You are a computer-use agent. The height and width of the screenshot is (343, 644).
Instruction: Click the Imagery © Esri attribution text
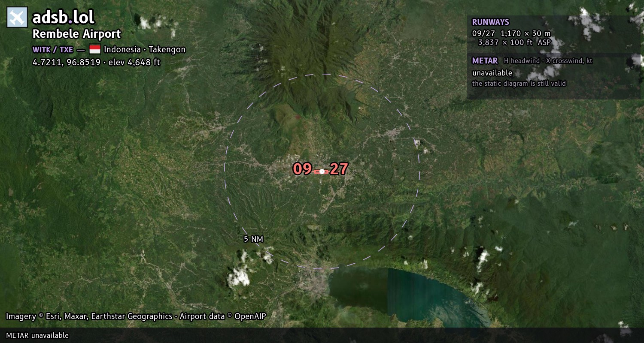136,316
